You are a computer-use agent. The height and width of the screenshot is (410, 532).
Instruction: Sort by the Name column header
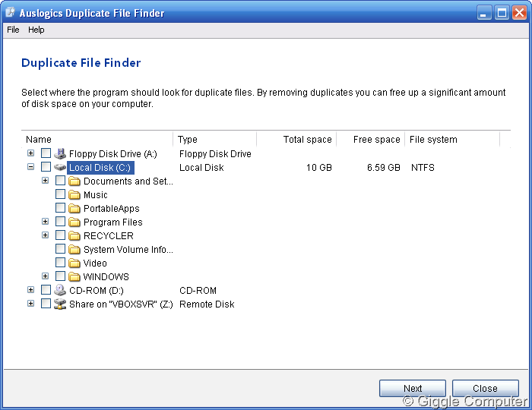coord(97,139)
